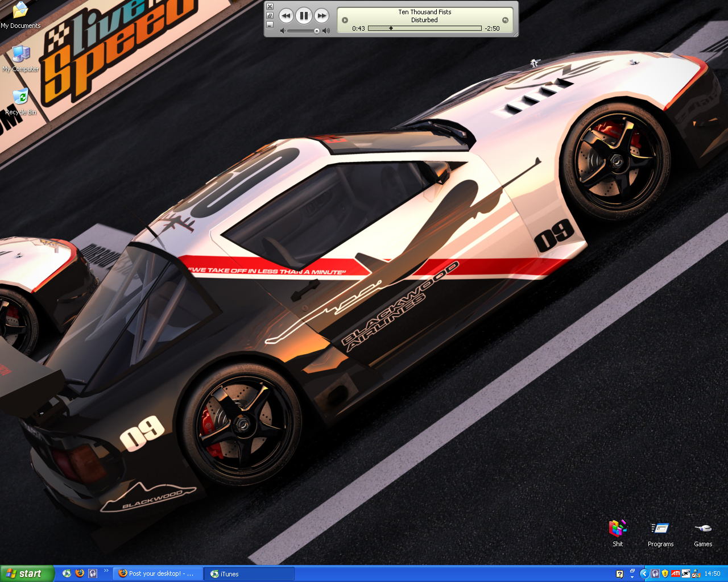Click the max volume speaker icon in iTunes
The width and height of the screenshot is (728, 582).
tap(326, 31)
